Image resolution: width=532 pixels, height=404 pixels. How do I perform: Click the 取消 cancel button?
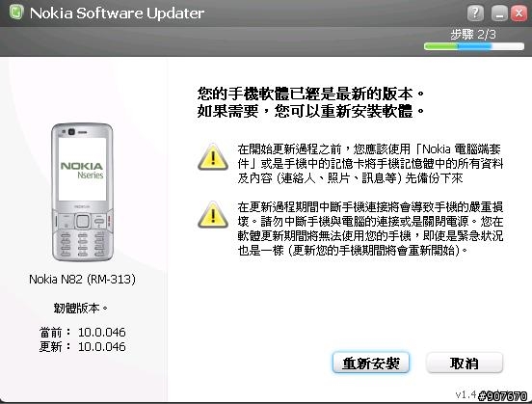pyautogui.click(x=465, y=363)
